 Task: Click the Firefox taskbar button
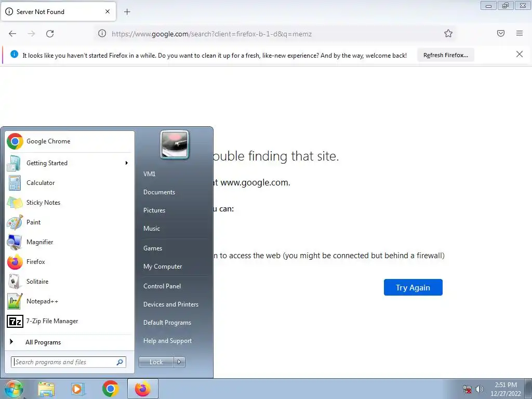coord(143,389)
